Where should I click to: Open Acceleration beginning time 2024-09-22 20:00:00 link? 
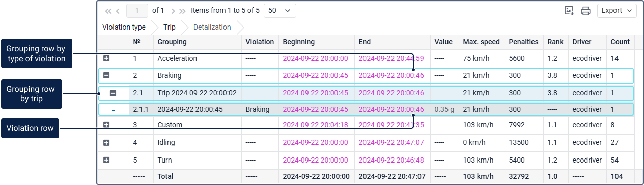point(315,58)
